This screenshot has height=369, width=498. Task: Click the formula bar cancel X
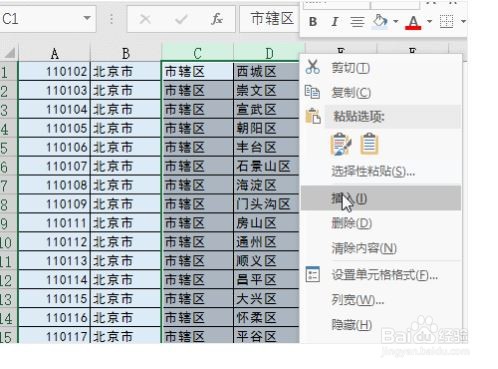[x=145, y=19]
